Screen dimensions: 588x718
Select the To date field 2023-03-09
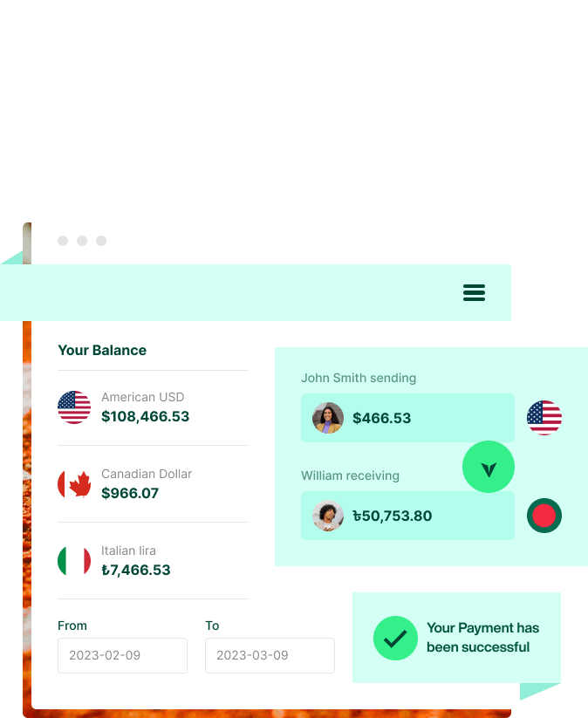(x=270, y=655)
